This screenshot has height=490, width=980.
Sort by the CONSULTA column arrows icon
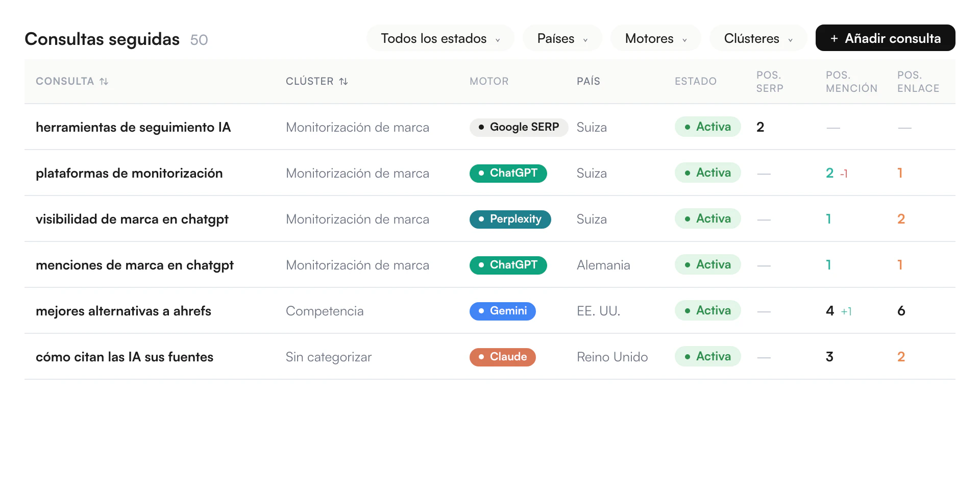click(x=104, y=82)
